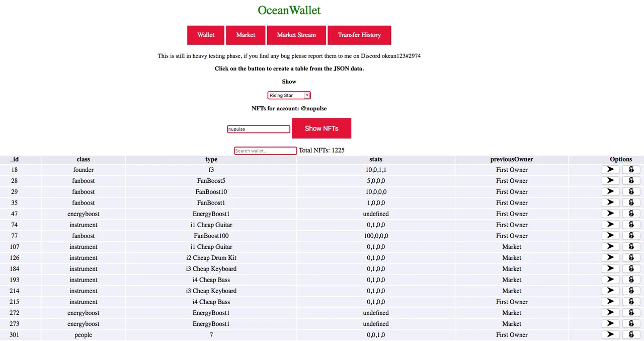Send NFT id 126 Cheap Drum Kit arrow
This screenshot has height=341, width=644.
(610, 258)
